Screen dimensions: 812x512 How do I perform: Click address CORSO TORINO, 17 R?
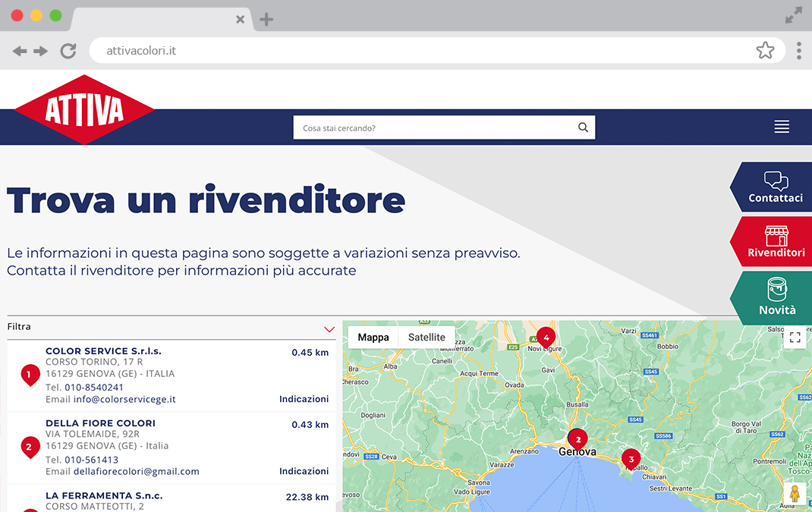(x=94, y=362)
